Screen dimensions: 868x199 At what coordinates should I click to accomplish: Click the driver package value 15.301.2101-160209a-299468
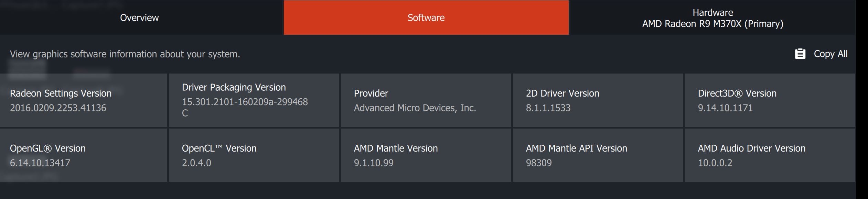tap(245, 102)
